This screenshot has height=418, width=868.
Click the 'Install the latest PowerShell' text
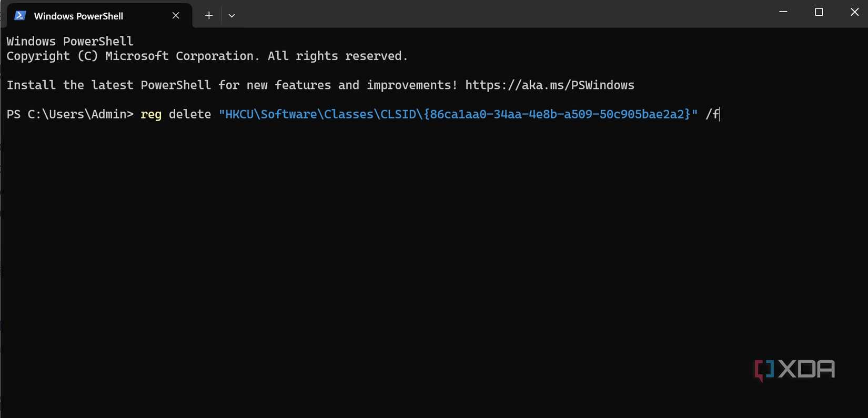[x=231, y=85]
